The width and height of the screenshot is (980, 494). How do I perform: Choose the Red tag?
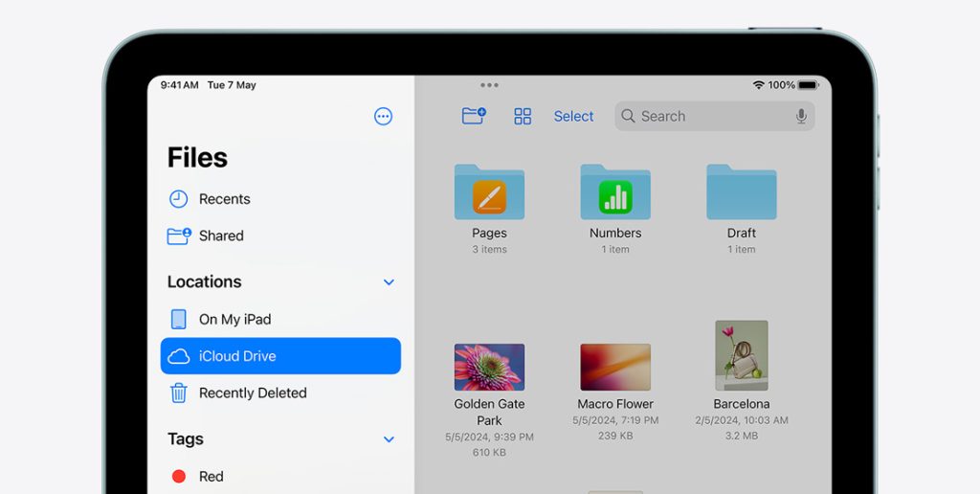211,476
